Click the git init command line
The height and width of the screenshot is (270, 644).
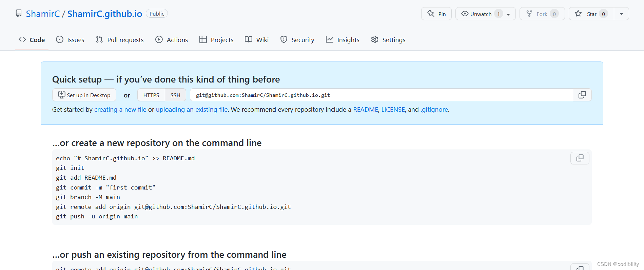pyautogui.click(x=70, y=168)
